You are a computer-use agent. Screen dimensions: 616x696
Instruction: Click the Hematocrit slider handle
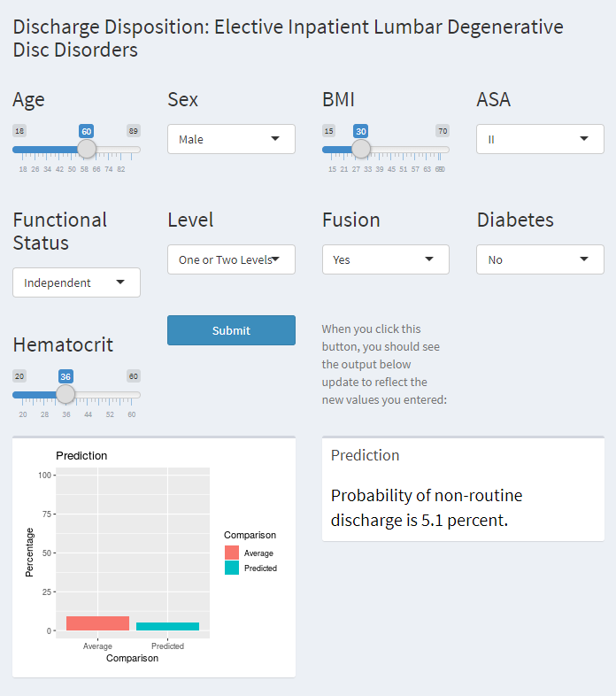coord(65,395)
